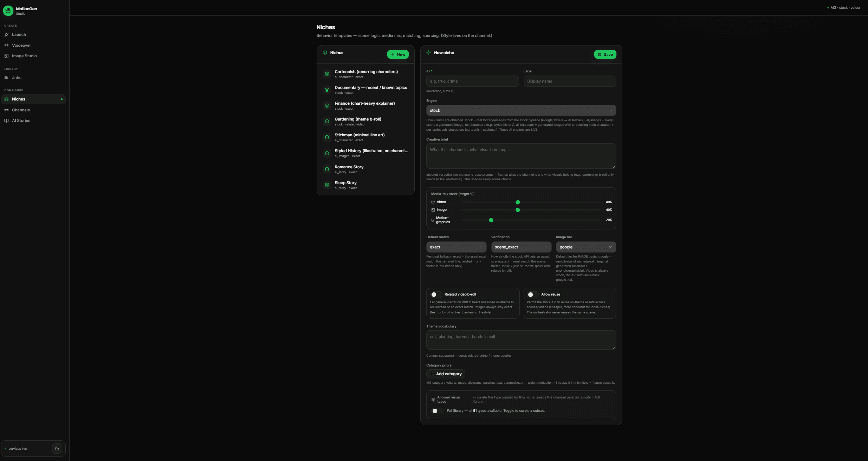
Task: Click the Sleep Story niche layers icon
Action: [x=327, y=185]
